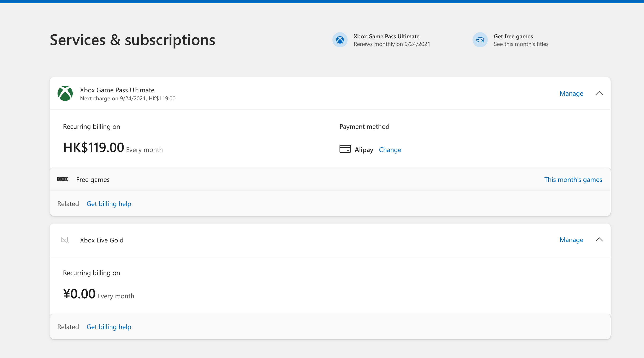
Task: Click the game controller icon for free games
Action: click(480, 40)
